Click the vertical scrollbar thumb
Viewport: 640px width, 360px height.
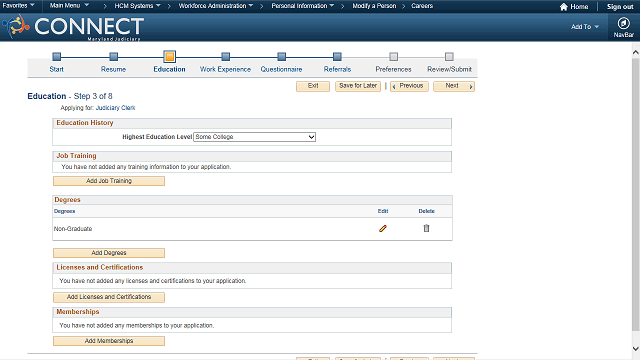636,194
